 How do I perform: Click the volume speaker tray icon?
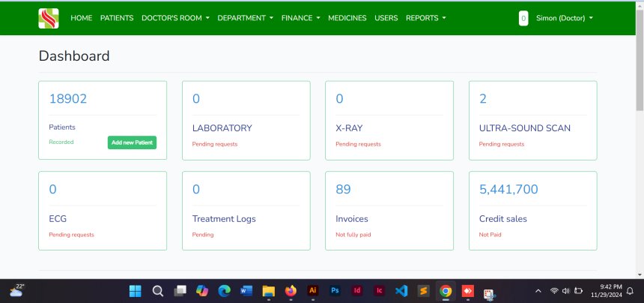pos(565,291)
